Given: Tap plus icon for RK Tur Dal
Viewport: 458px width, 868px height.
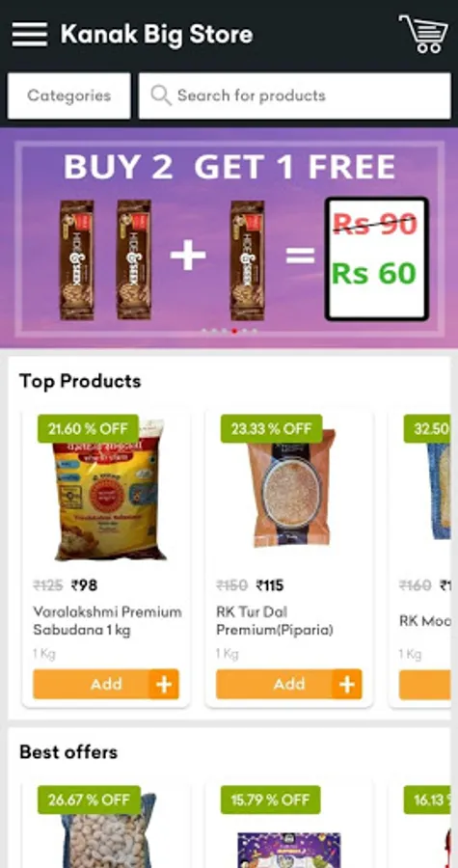Looking at the screenshot, I should pyautogui.click(x=347, y=684).
